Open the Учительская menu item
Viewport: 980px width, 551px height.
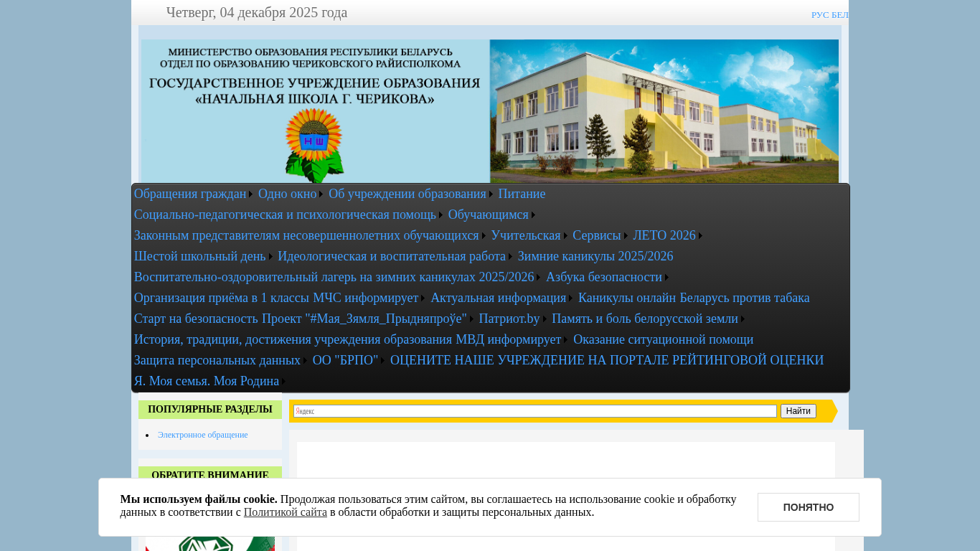click(526, 235)
